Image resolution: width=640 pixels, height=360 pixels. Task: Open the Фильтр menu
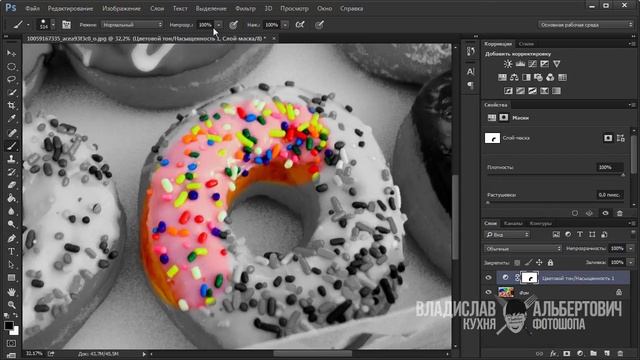(245, 8)
